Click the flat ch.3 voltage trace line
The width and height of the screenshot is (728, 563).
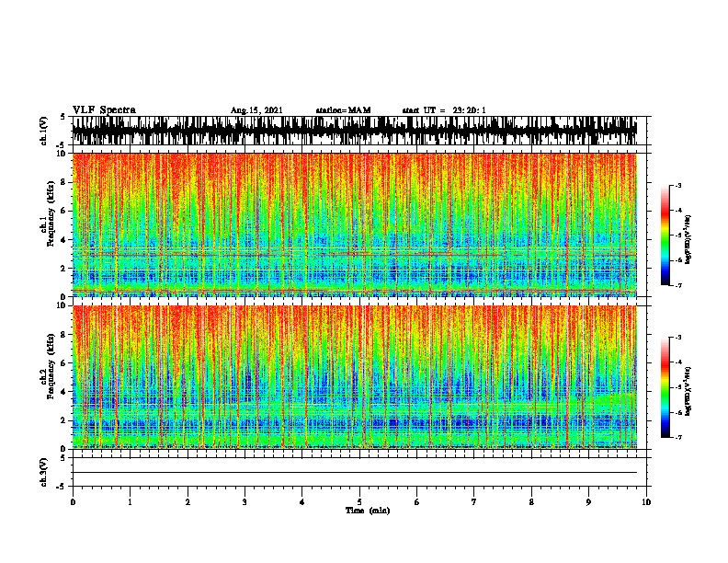click(355, 473)
